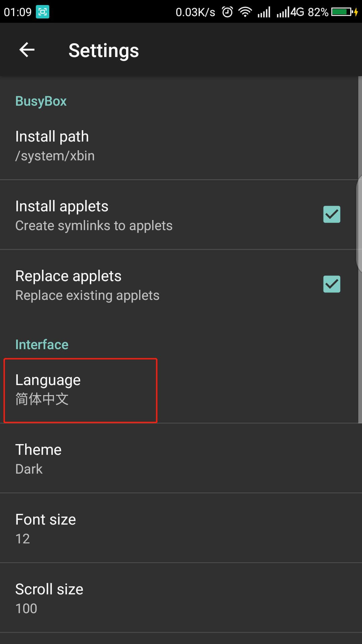This screenshot has height=644, width=362.
Task: Tap the battery charging icon
Action: click(x=344, y=12)
